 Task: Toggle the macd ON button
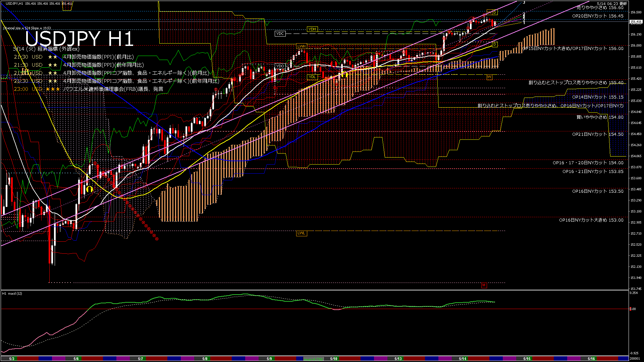pos(314,359)
